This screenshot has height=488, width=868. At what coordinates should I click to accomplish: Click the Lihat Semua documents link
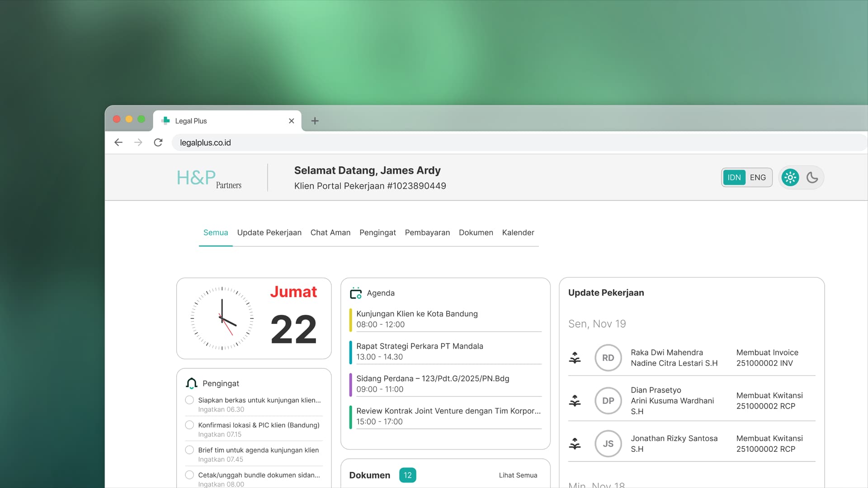tap(518, 475)
